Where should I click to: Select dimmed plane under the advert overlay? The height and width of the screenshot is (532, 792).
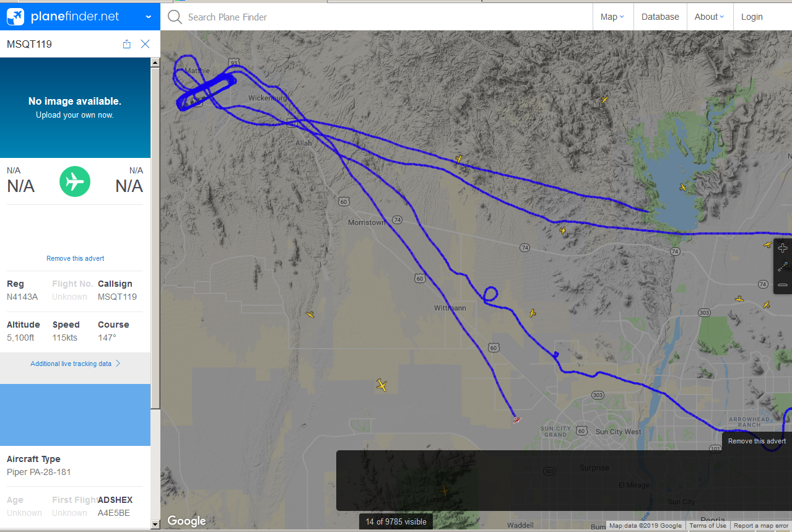[x=444, y=491]
